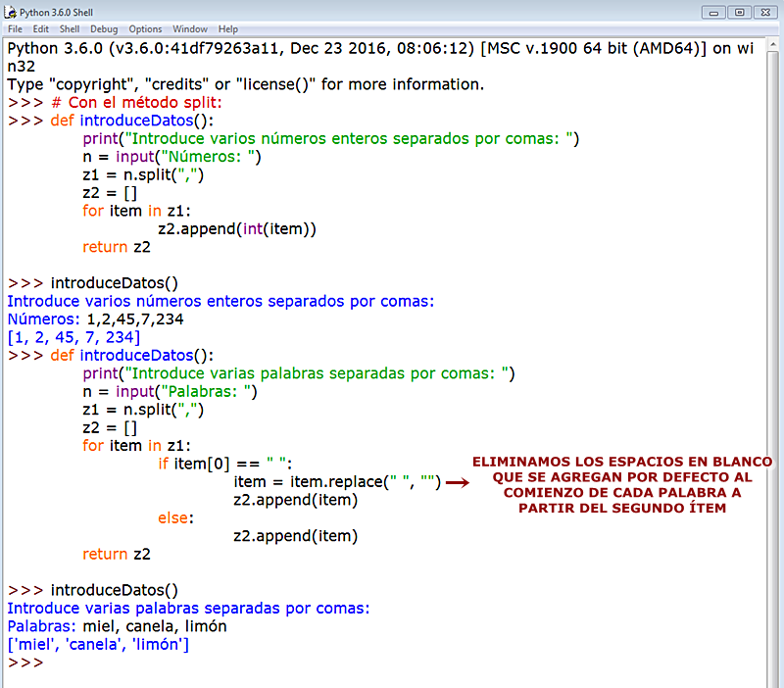Click the comment '# Con el método split:'
This screenshot has height=688, width=784.
click(x=137, y=102)
